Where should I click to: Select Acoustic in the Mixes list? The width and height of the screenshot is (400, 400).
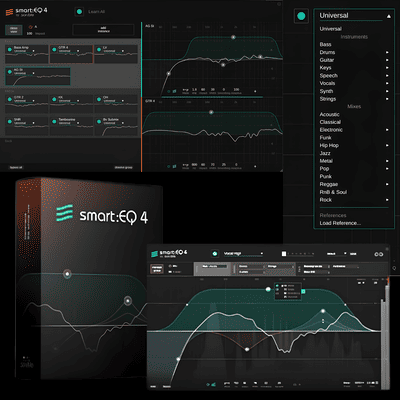click(x=329, y=114)
